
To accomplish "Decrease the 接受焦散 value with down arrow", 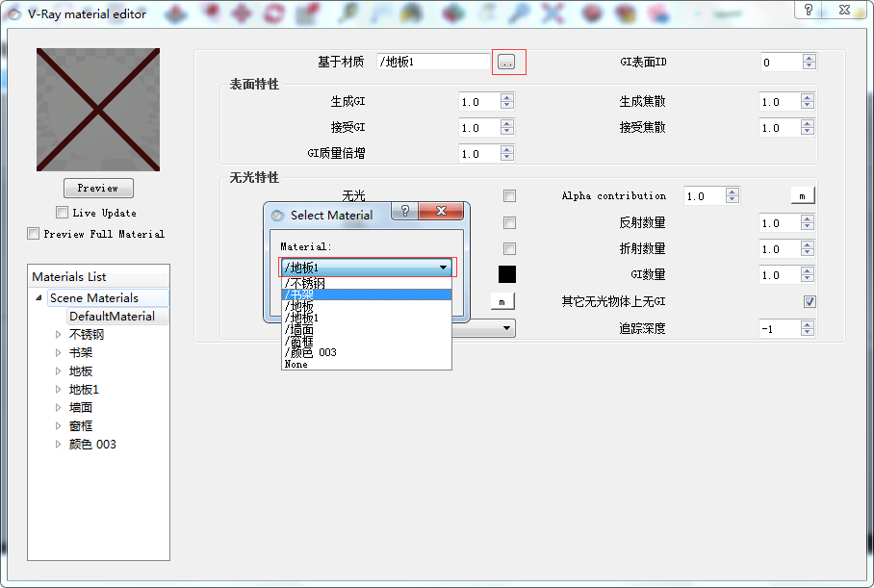I will click(x=808, y=132).
